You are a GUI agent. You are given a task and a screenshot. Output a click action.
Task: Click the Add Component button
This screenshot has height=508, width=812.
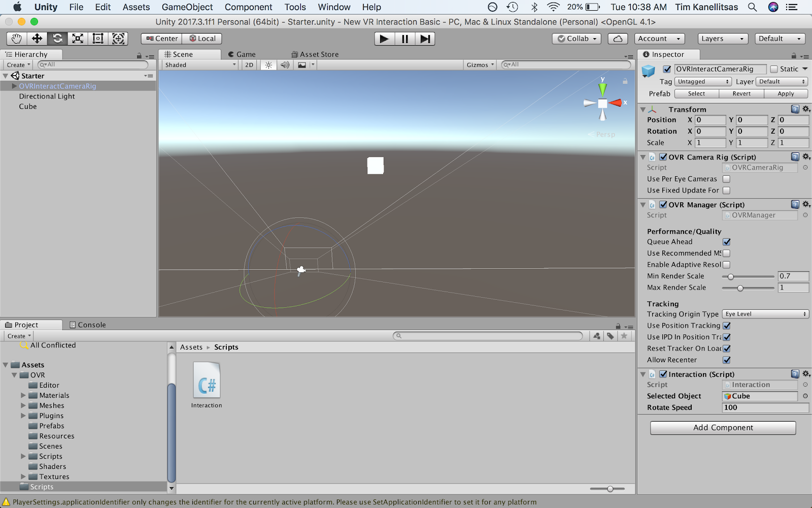point(723,428)
